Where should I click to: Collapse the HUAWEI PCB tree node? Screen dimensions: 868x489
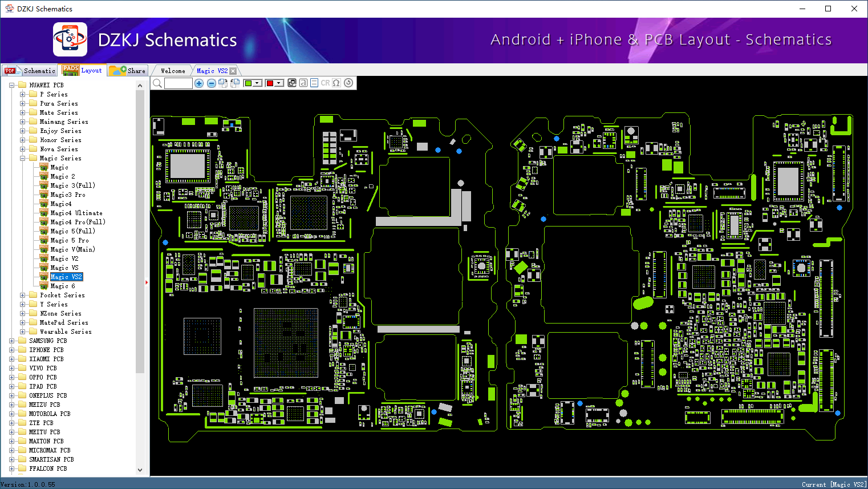11,85
